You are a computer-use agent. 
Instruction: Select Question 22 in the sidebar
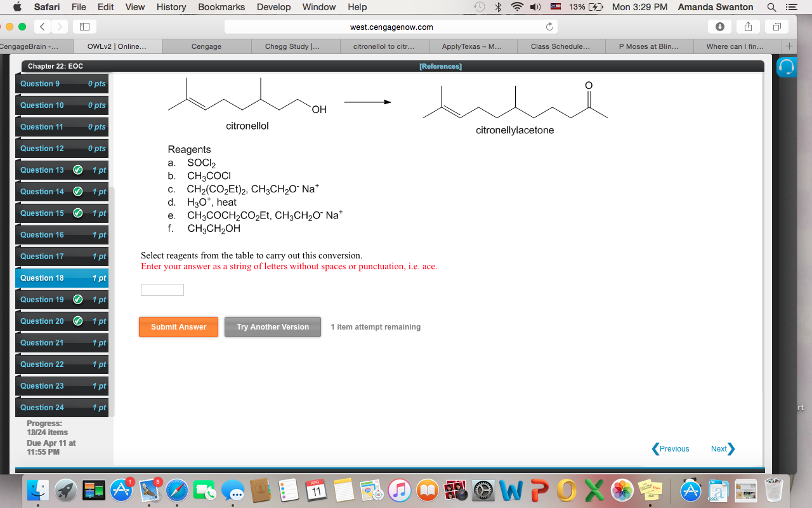pos(41,364)
